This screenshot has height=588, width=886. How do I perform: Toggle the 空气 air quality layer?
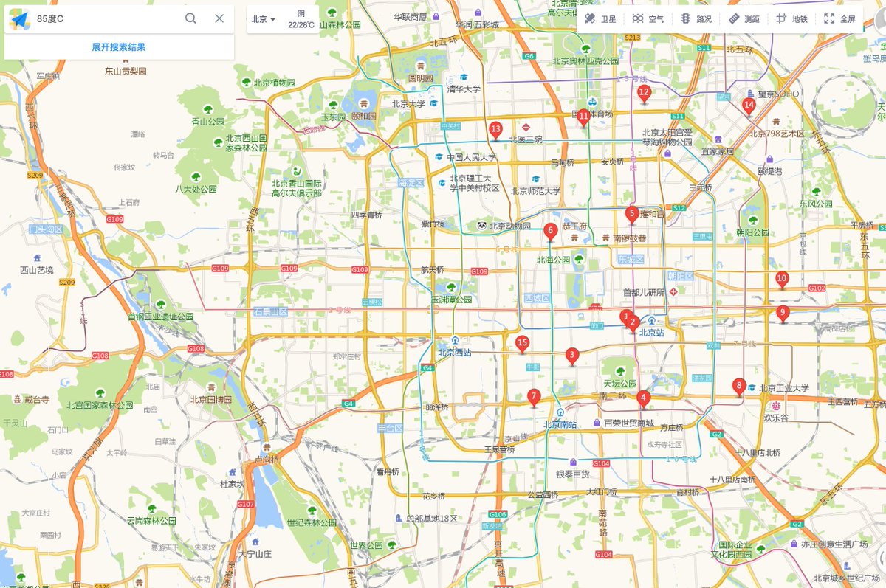(648, 18)
